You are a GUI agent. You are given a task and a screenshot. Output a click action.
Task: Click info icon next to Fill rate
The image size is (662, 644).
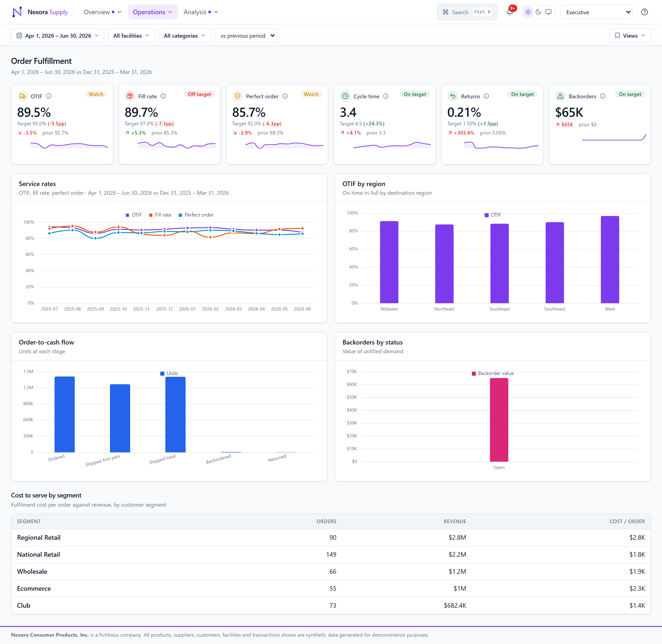pyautogui.click(x=163, y=96)
